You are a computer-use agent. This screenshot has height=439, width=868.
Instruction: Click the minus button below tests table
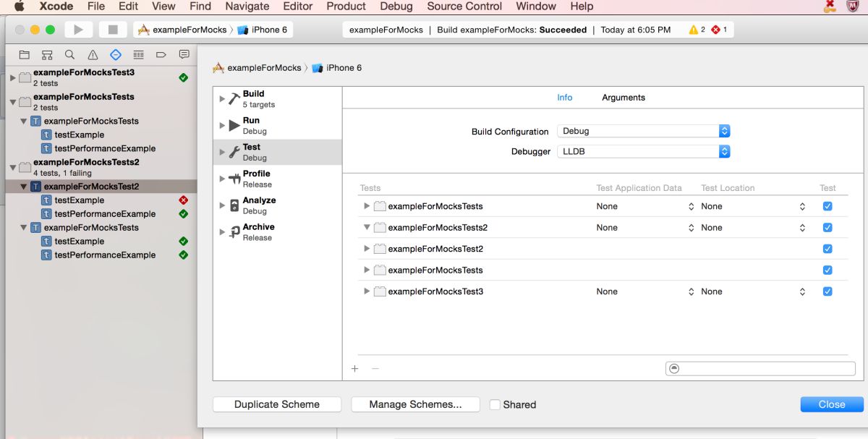coord(375,368)
